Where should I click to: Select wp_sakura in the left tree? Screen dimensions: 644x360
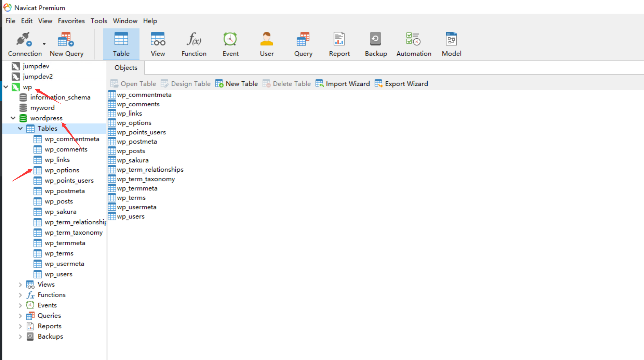(61, 212)
